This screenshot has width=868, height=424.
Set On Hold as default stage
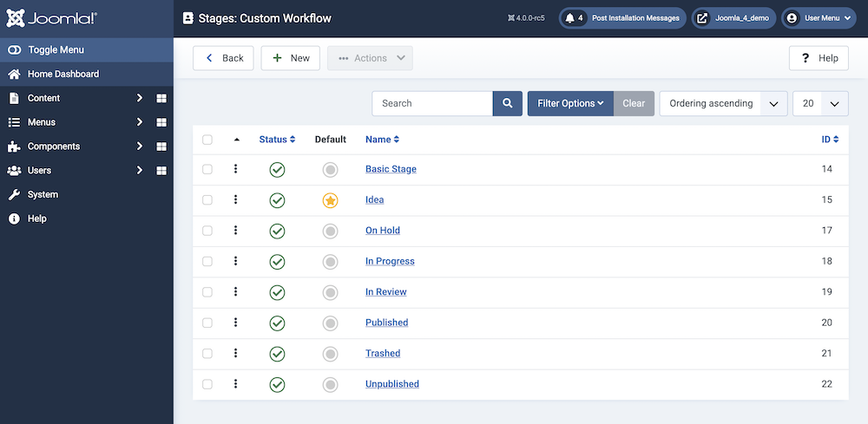coord(330,231)
